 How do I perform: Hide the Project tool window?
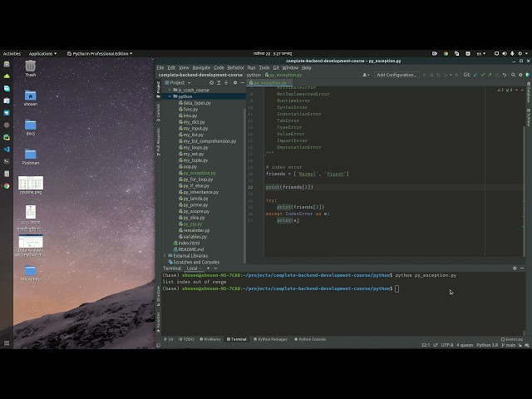pos(242,83)
